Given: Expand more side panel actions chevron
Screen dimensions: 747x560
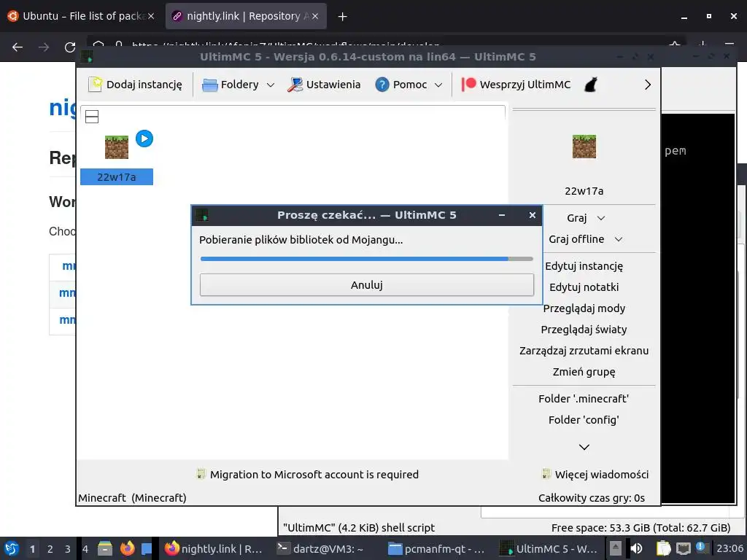Looking at the screenshot, I should (x=584, y=447).
